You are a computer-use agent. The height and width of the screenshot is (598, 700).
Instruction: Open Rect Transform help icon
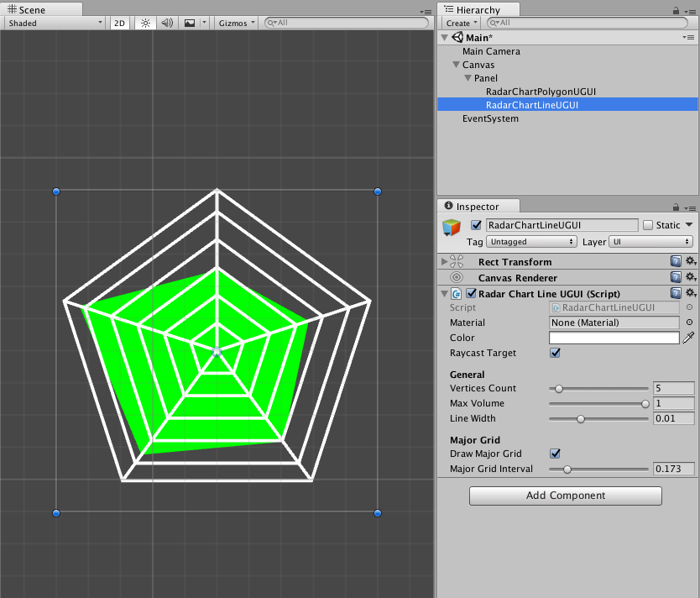point(676,261)
